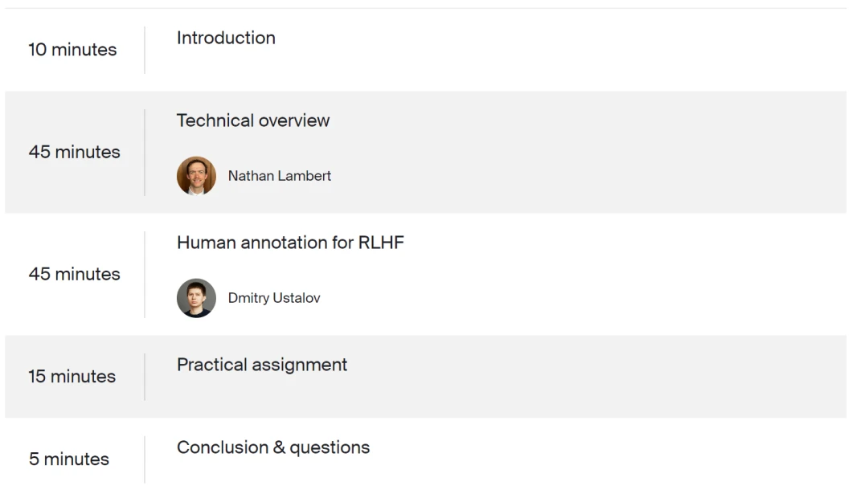Click the Dmitry Ustalov speaker name
The height and width of the screenshot is (490, 868).
pos(274,298)
